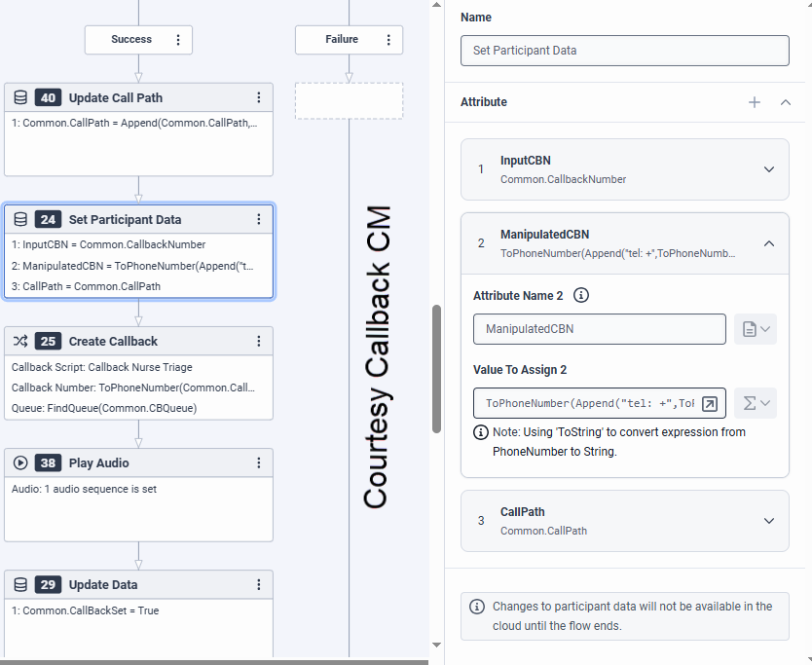Screen dimensions: 812x665
Task: Click info icon beside Attribute Name 2
Action: pyautogui.click(x=581, y=295)
